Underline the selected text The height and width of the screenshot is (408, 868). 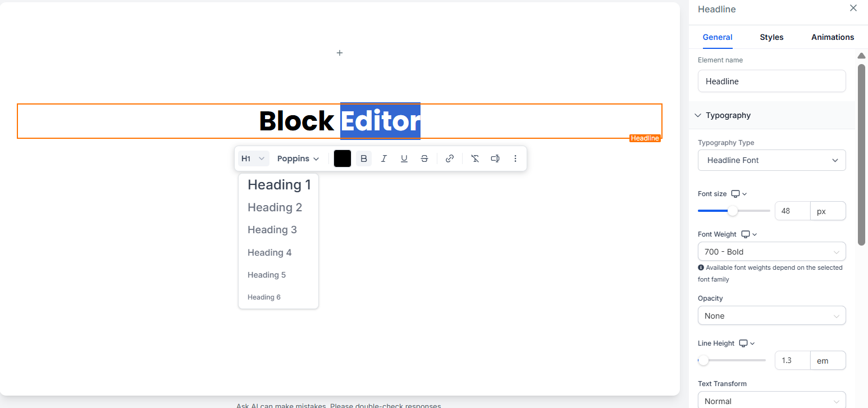(404, 158)
